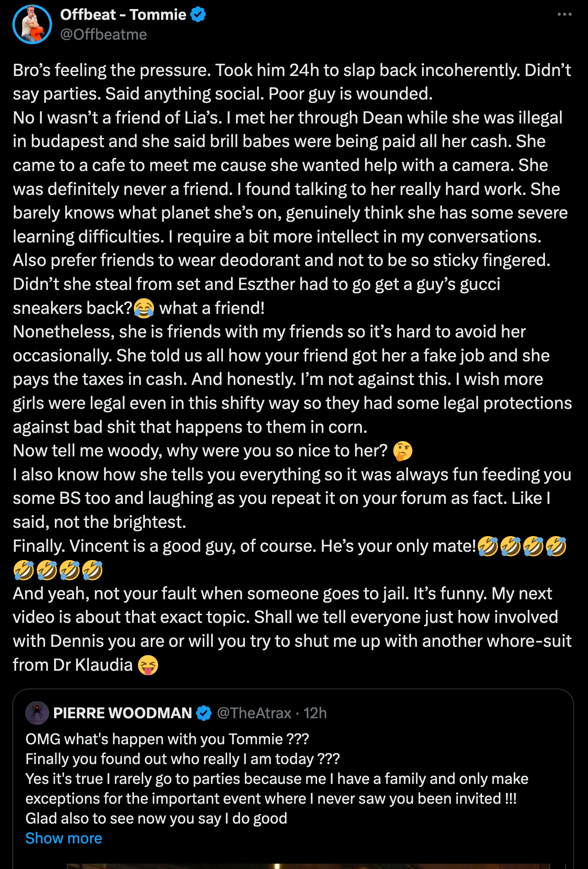This screenshot has width=588, height=869.
Task: Click the line 'Now tell me woody'
Action: pos(200,451)
